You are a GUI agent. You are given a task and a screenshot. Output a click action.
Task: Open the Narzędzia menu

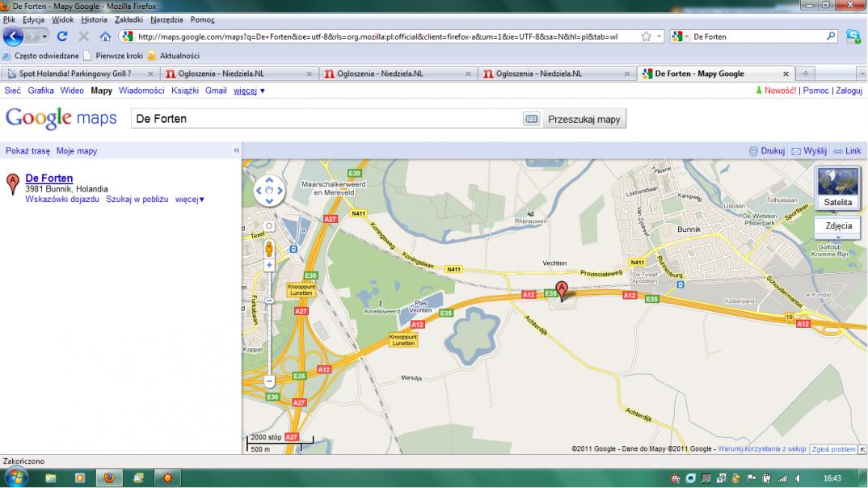coord(166,19)
